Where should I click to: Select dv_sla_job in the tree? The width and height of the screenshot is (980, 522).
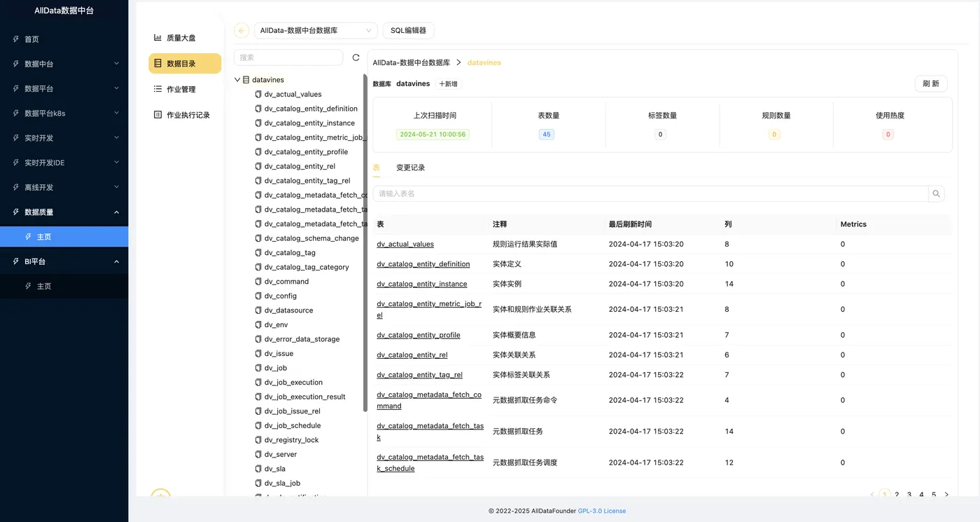[x=282, y=483]
